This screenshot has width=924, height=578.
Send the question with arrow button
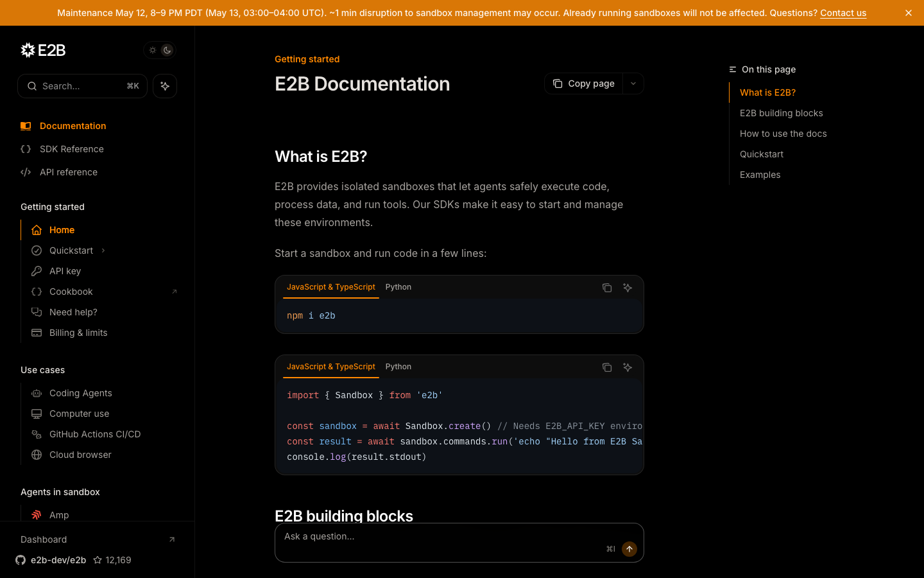629,549
